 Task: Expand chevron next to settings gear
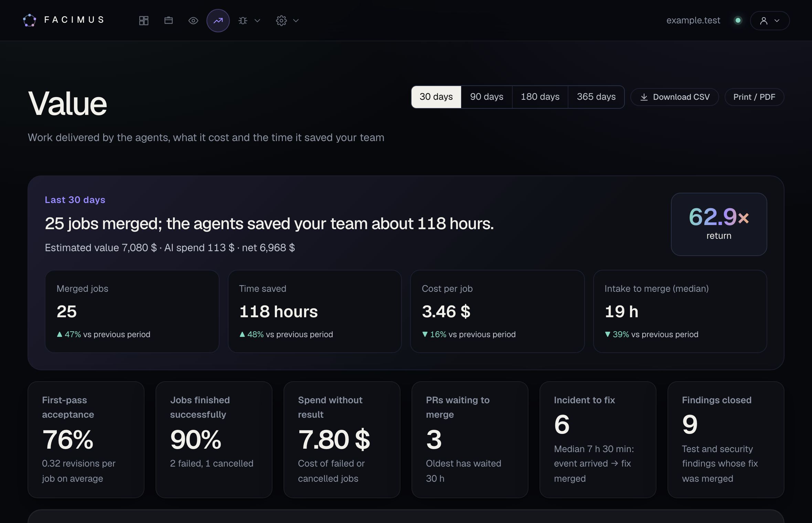tap(296, 21)
